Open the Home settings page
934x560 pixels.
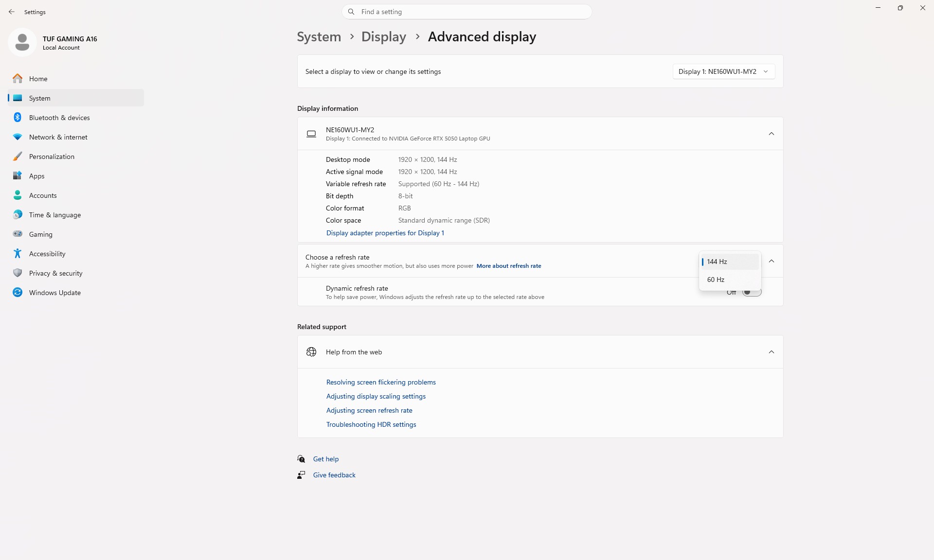(x=76, y=79)
